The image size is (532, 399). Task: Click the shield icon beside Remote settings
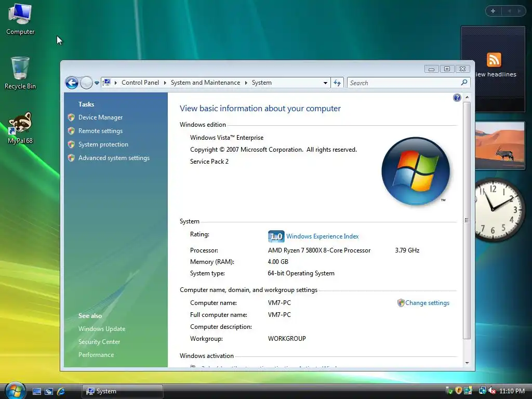[71, 130]
